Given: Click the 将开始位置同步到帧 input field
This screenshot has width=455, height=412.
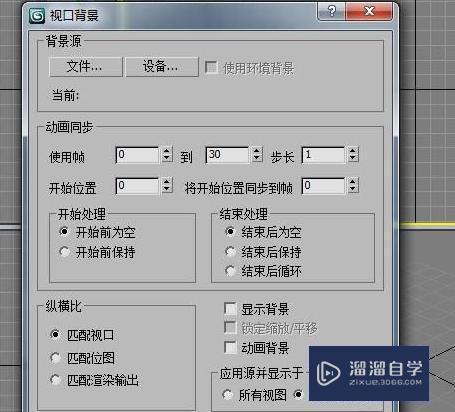Looking at the screenshot, I should 323,186.
